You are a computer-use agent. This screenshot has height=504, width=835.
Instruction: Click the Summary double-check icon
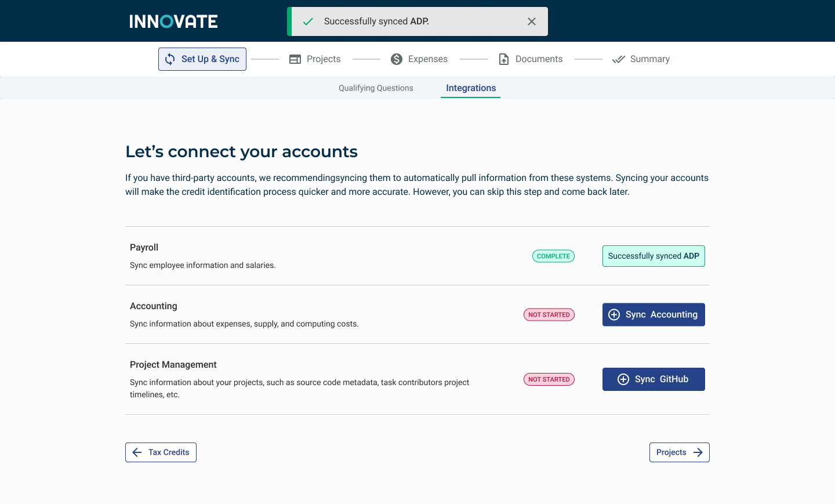click(x=619, y=59)
